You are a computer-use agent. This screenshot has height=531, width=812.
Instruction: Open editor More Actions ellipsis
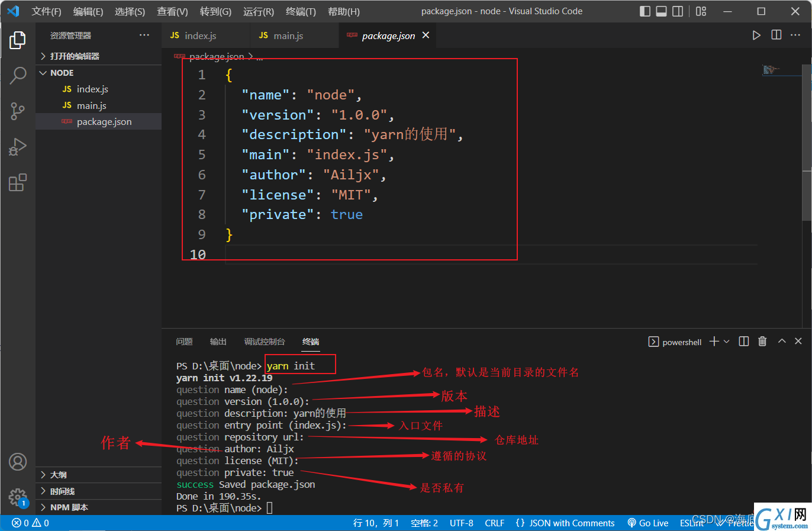795,36
